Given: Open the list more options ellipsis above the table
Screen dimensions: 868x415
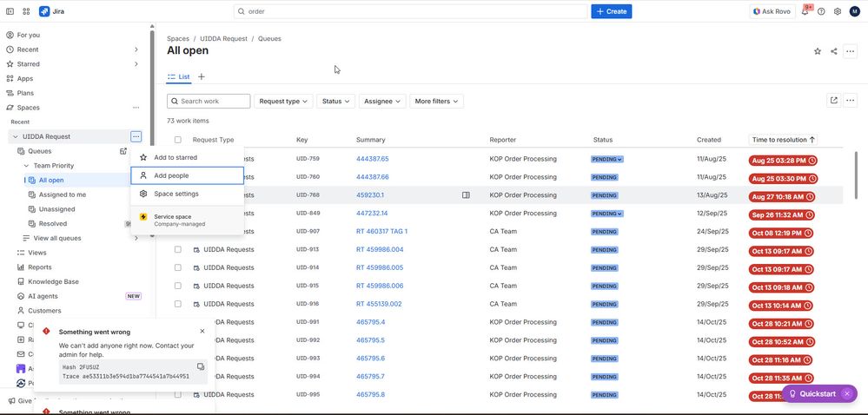Looking at the screenshot, I should 851,101.
